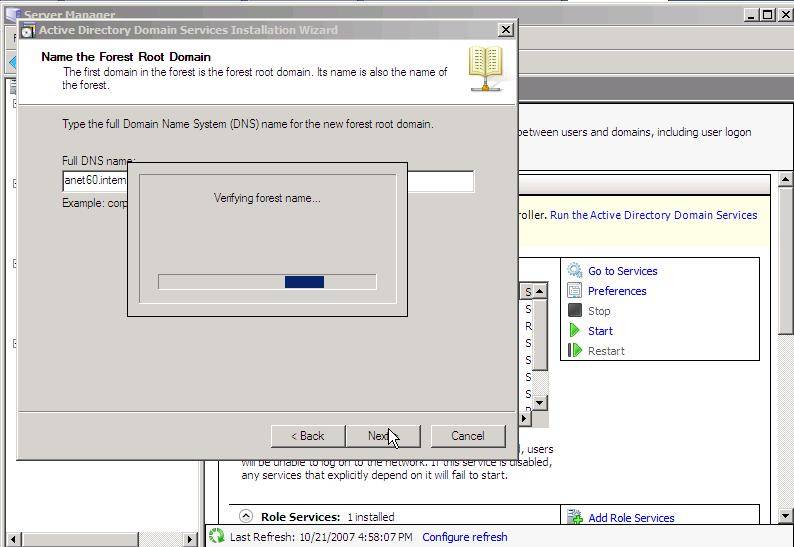794x547 pixels.
Task: Click the wizard open book network icon
Action: pos(486,69)
